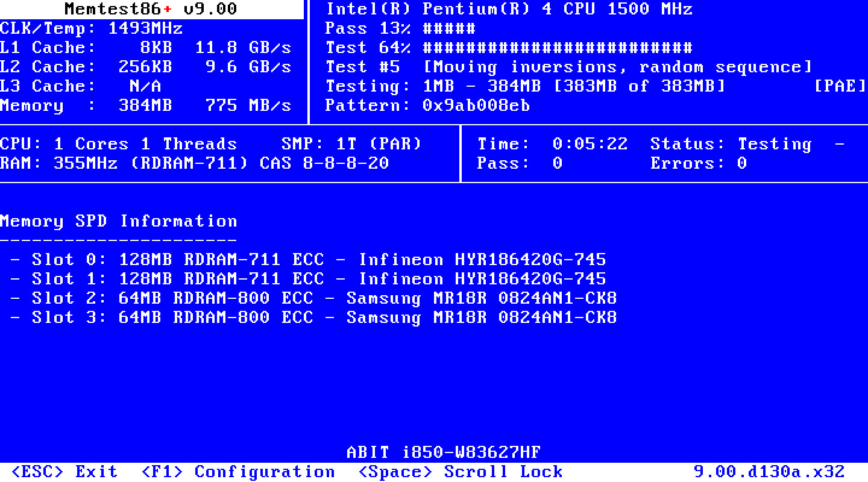Select the L2 Cache 256KB line

146,67
